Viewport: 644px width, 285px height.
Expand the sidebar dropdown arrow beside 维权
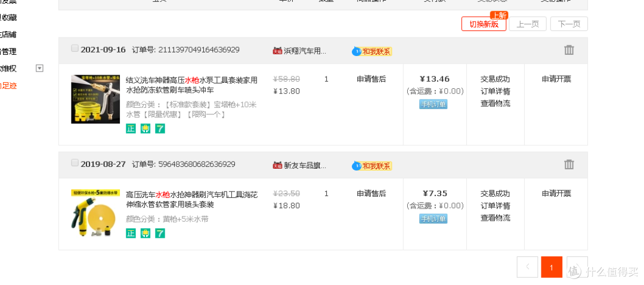click(39, 68)
